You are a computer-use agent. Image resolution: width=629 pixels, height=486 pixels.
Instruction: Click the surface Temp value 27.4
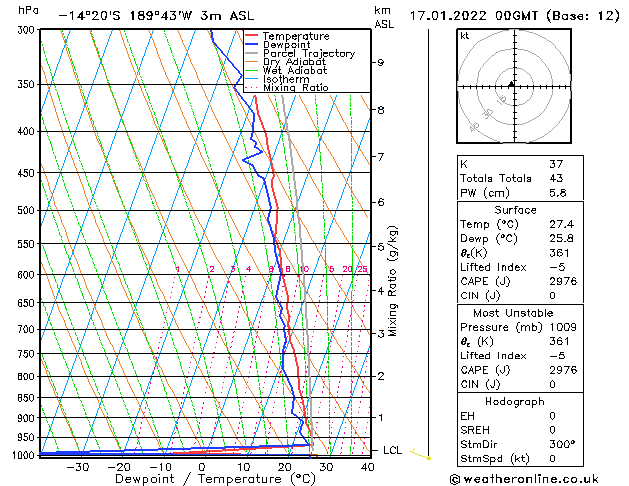pyautogui.click(x=561, y=224)
